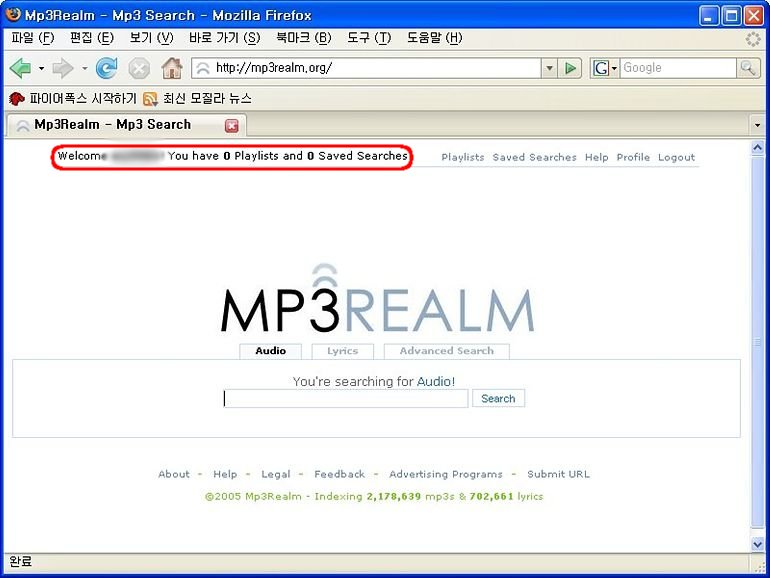Screen dimensions: 770x578
Task: Open the 최신 모질라 뉴스 feed bookmark
Action: pos(197,99)
